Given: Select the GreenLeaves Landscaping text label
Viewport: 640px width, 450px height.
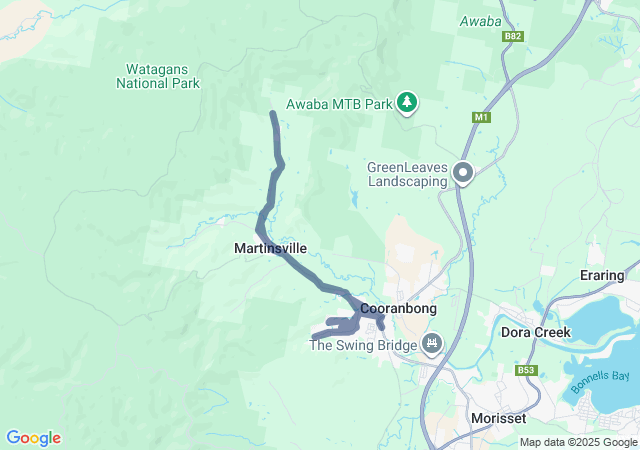Looking at the screenshot, I should [x=408, y=174].
